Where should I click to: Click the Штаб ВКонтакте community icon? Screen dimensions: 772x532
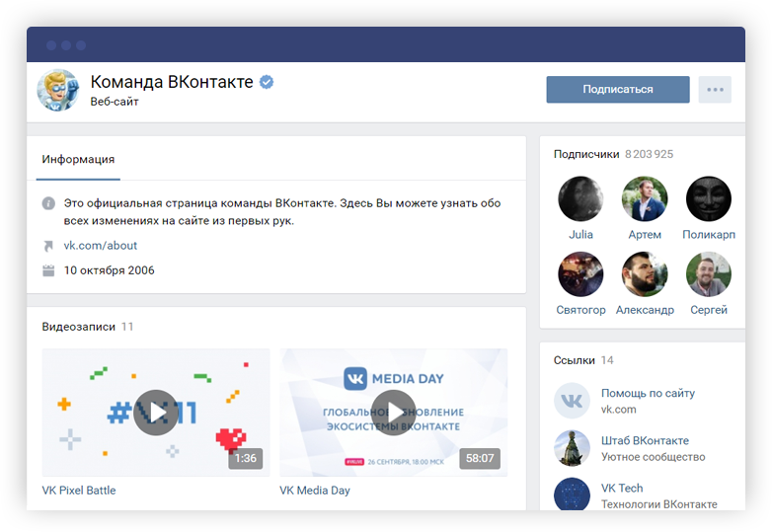(x=572, y=448)
